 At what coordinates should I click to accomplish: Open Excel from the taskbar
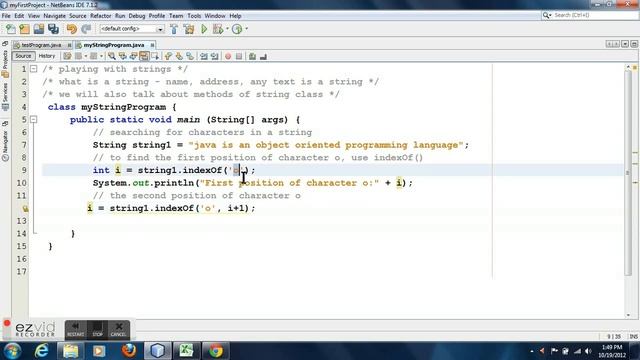(x=187, y=351)
